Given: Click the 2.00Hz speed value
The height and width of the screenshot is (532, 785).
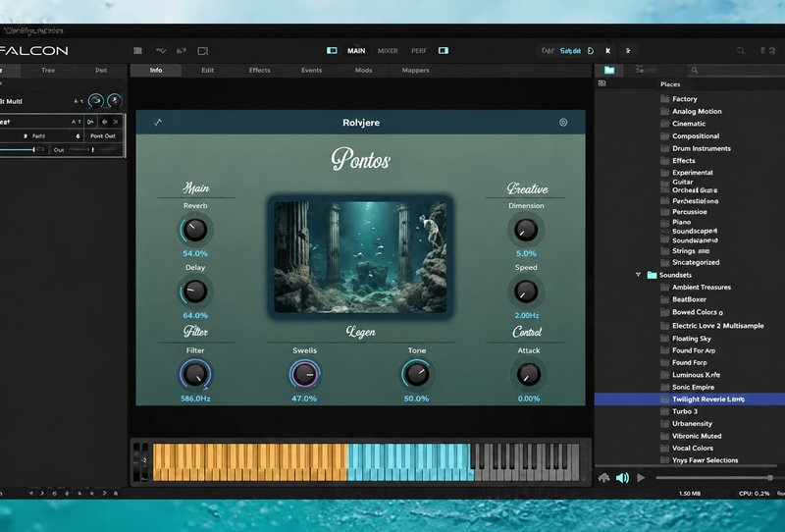Looking at the screenshot, I should tap(526, 316).
